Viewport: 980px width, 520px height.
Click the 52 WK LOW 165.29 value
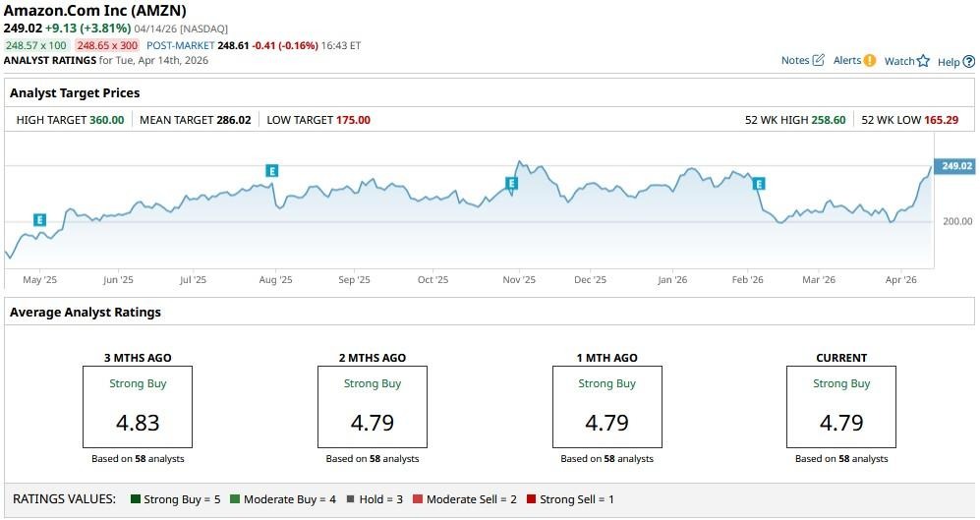click(x=942, y=120)
